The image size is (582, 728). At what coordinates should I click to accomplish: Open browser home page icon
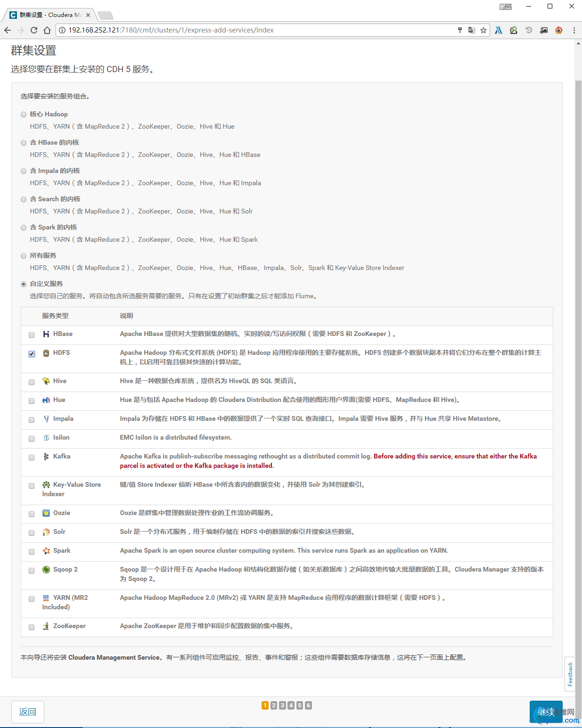(x=47, y=30)
